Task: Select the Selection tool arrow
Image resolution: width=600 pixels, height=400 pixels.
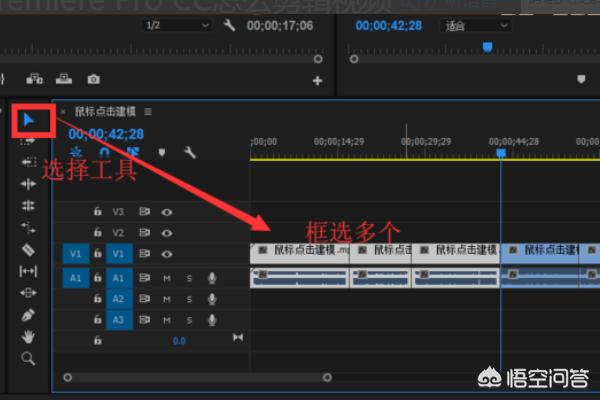Action: point(28,121)
